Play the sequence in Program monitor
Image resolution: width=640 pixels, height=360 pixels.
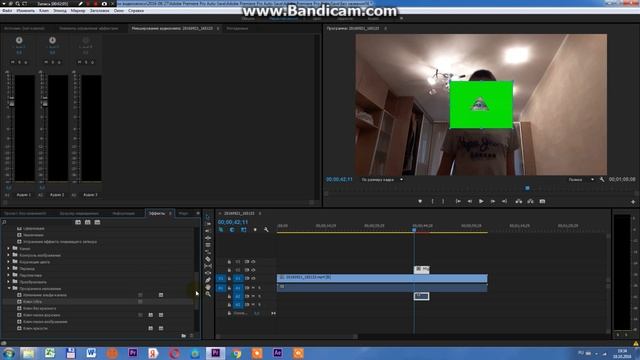pos(481,201)
